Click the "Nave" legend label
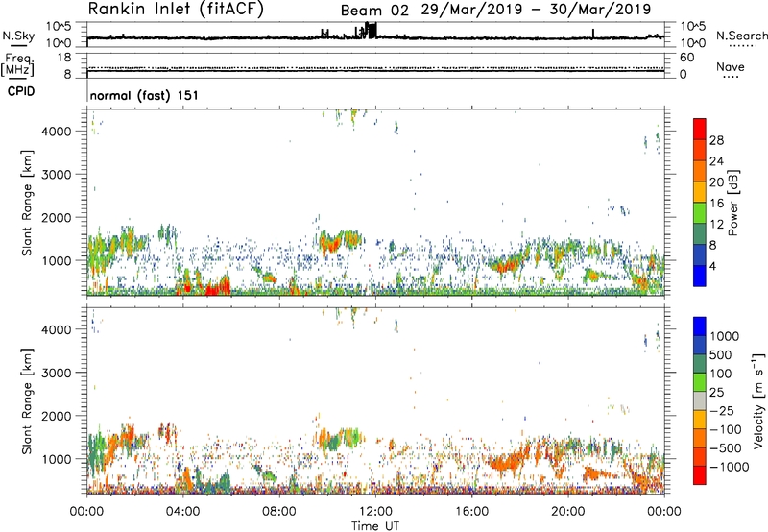Screen dimensions: 768x532 [x=731, y=67]
